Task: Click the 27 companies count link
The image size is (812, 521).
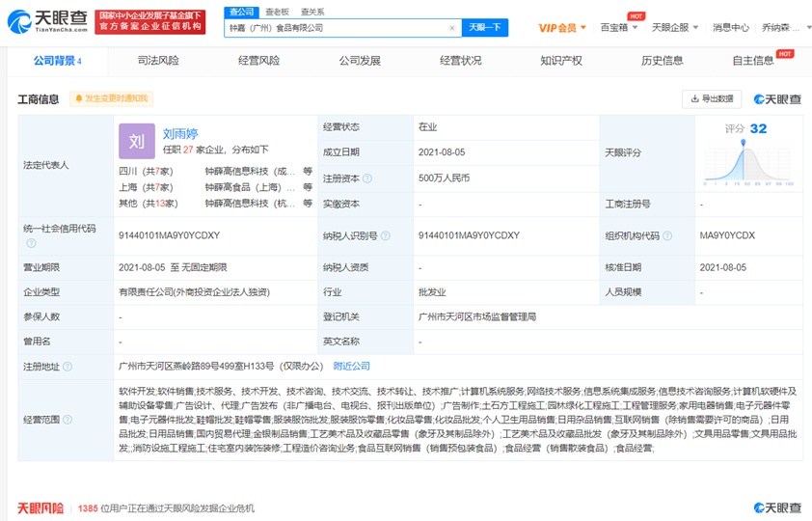Action: 188,150
